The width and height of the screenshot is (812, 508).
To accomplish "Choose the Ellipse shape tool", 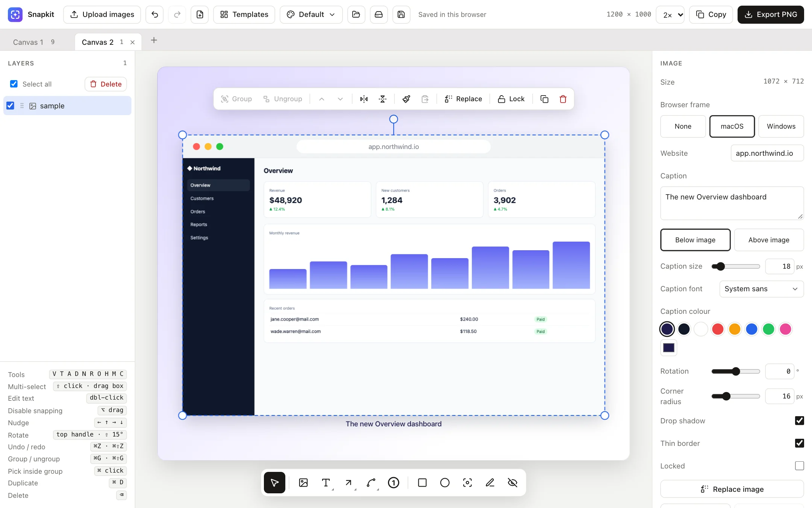I will coord(445,483).
